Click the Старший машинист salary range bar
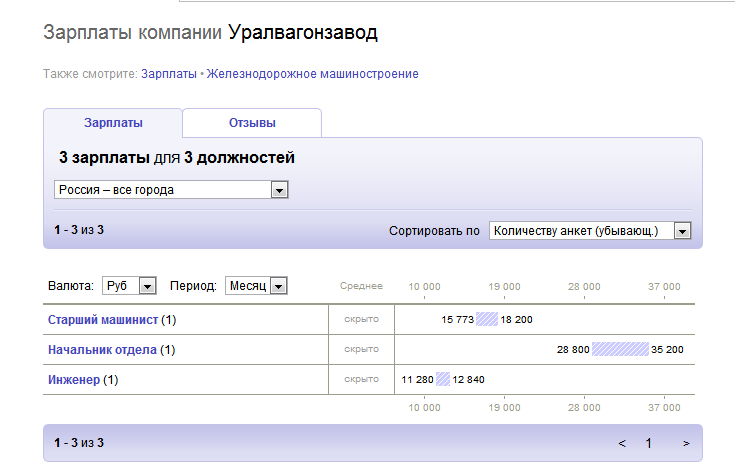The width and height of the screenshot is (735, 469). 487,320
